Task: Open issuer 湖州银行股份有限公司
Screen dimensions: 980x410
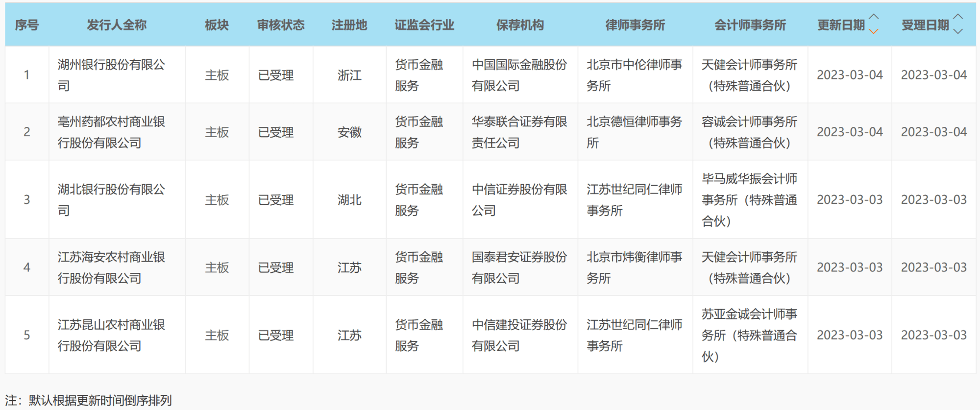Action: (x=111, y=75)
